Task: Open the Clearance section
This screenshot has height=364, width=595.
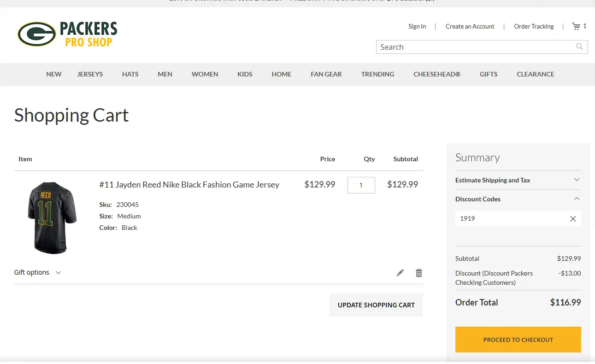Action: (x=535, y=74)
